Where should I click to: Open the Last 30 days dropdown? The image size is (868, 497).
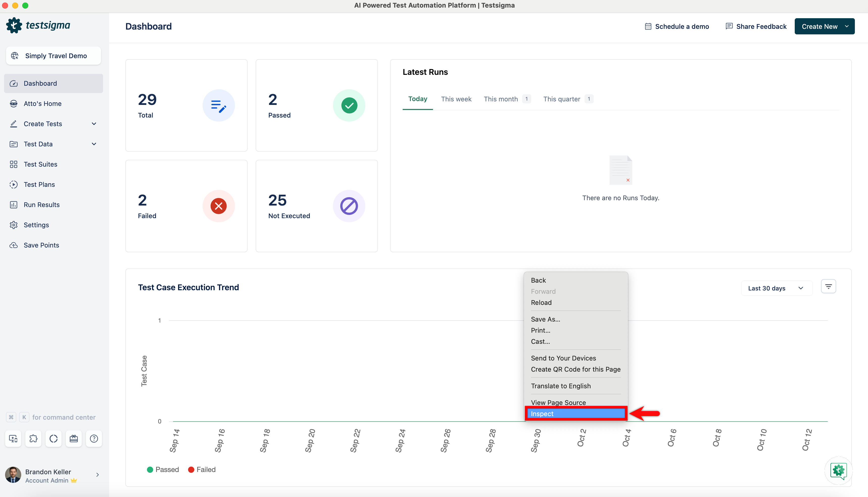coord(776,288)
